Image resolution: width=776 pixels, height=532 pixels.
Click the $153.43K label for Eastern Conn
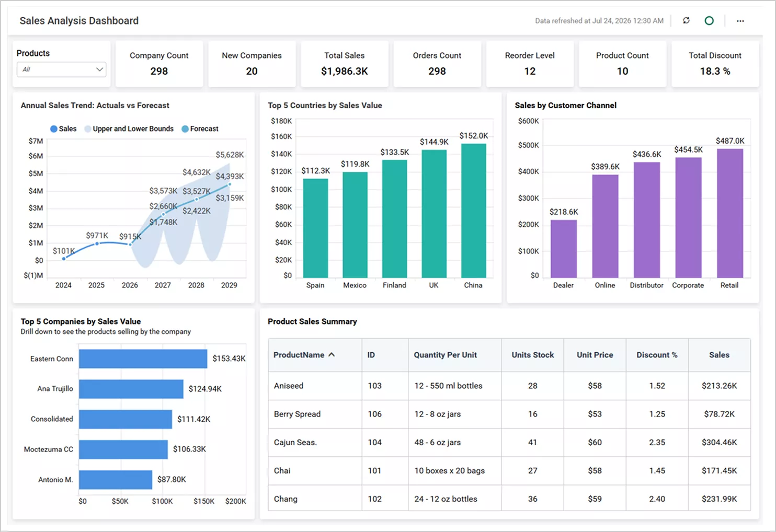point(229,358)
